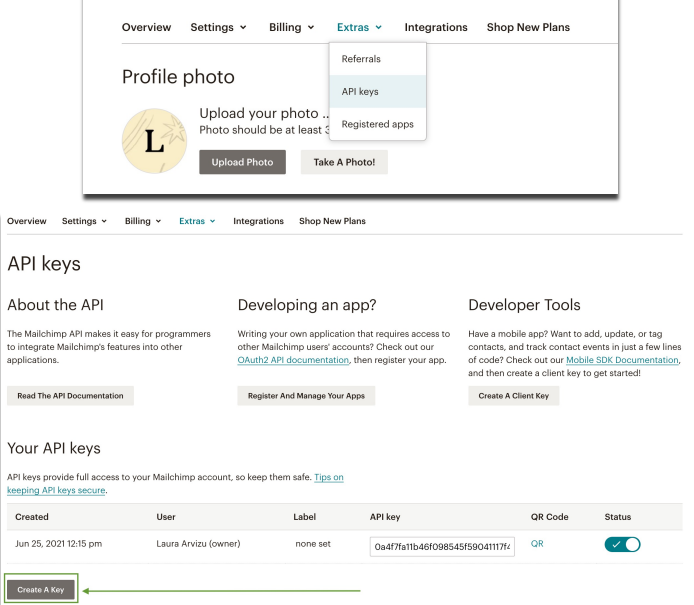Click the Upload Photo button

[242, 162]
